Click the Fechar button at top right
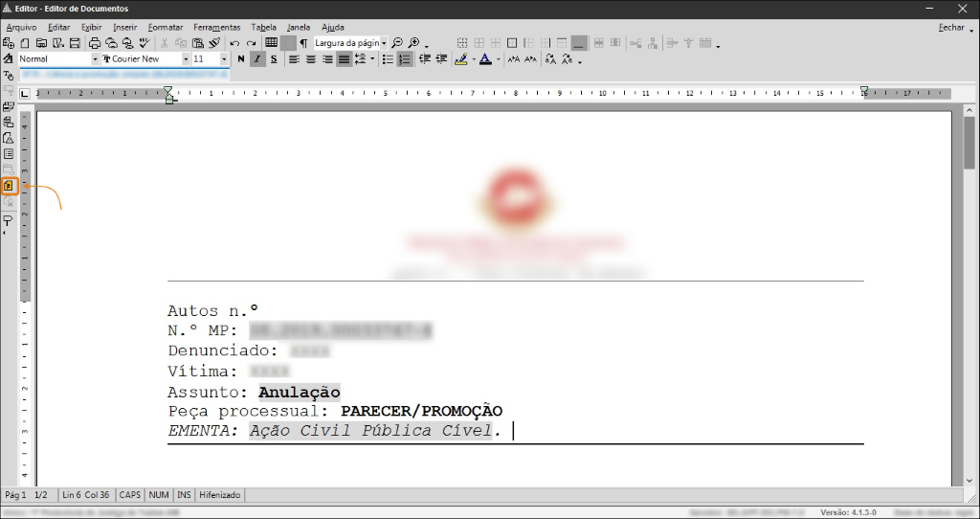The height and width of the screenshot is (519, 980). coord(951,27)
